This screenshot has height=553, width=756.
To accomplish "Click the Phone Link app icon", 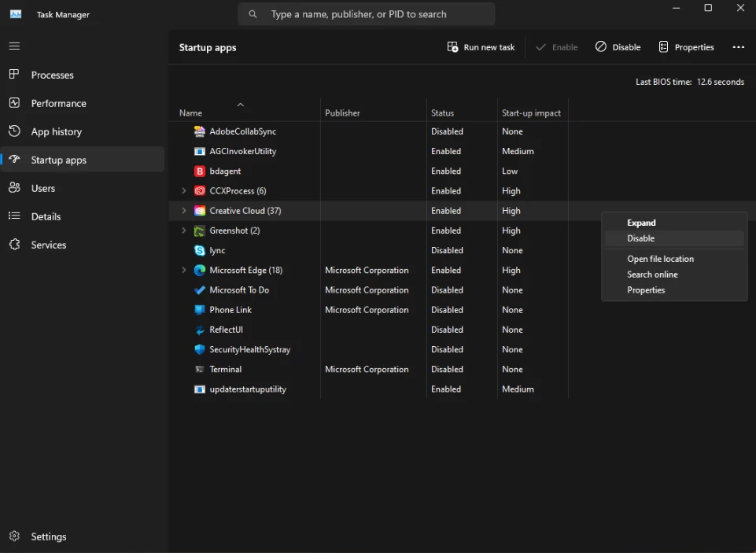I will pyautogui.click(x=199, y=309).
